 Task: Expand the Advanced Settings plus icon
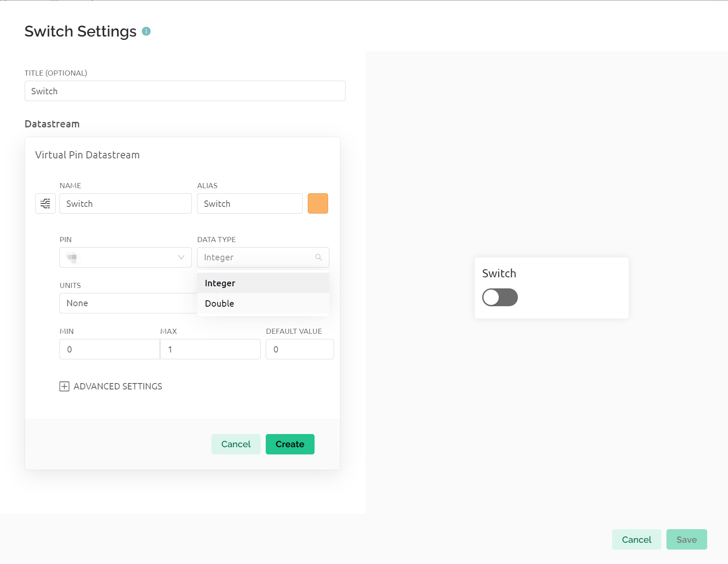point(64,386)
